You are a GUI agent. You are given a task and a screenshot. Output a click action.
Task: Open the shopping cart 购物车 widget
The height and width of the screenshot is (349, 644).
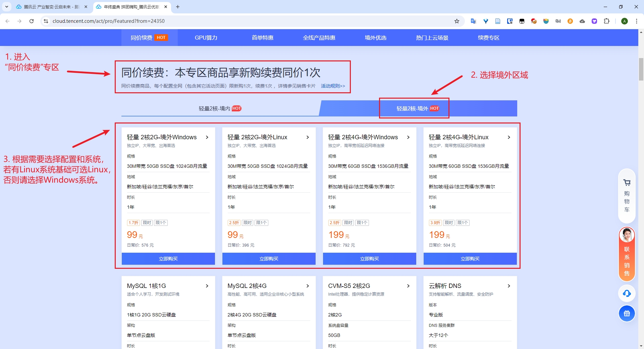pos(627,196)
